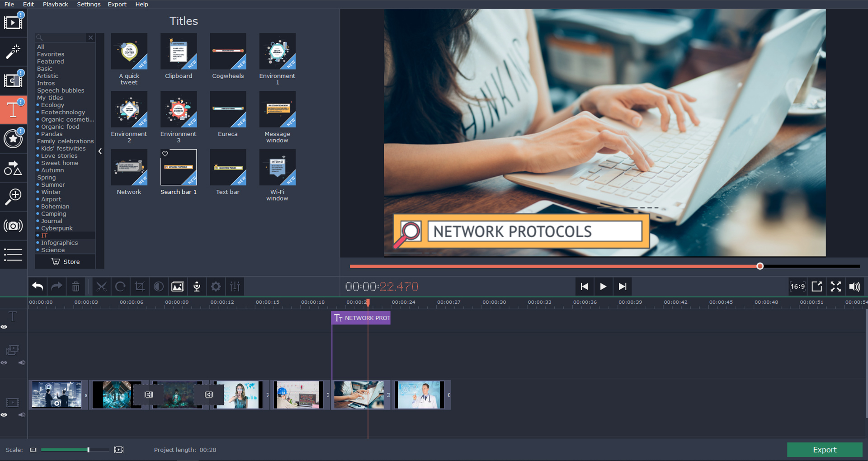The width and height of the screenshot is (868, 461).
Task: Select the Callouts shapes tool
Action: (14, 168)
